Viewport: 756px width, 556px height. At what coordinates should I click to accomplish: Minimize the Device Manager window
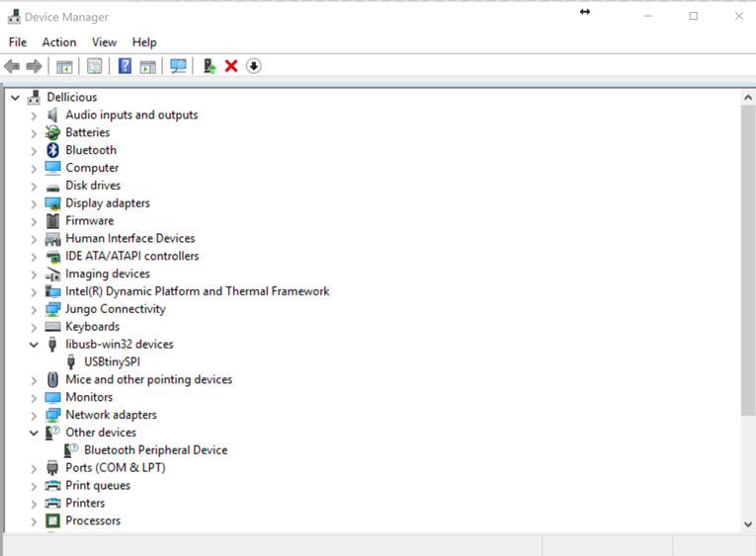[x=648, y=17]
